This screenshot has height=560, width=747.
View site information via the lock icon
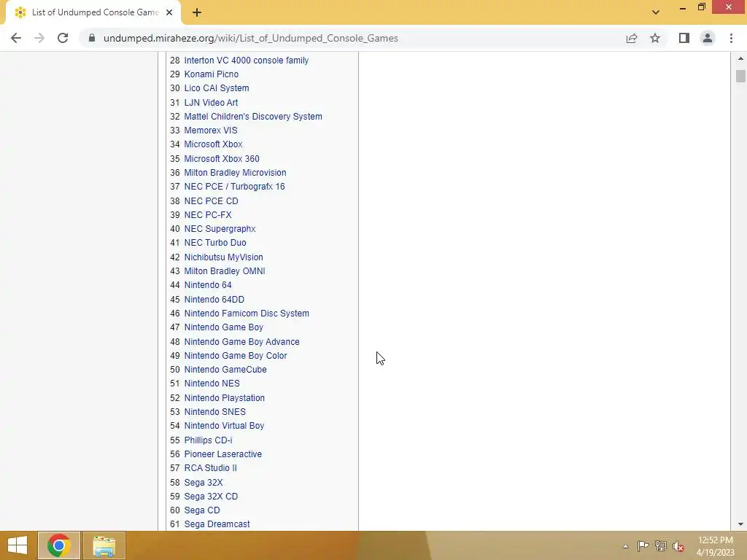pyautogui.click(x=92, y=38)
